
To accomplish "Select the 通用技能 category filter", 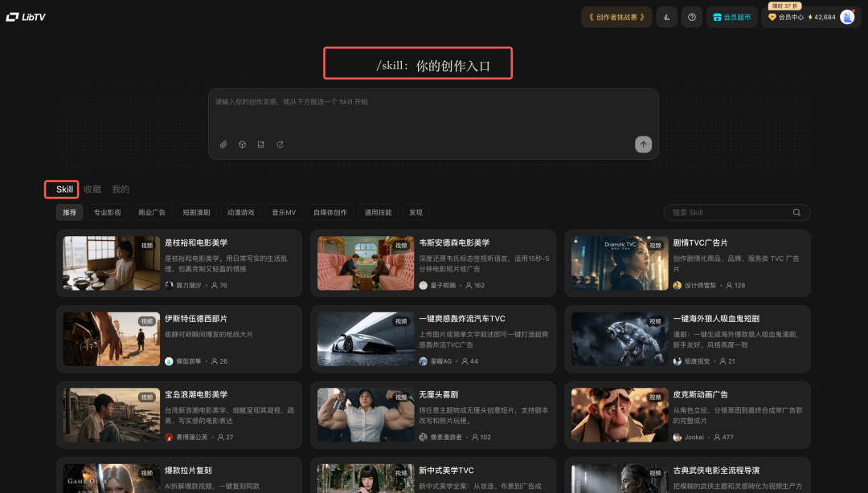I will (378, 213).
